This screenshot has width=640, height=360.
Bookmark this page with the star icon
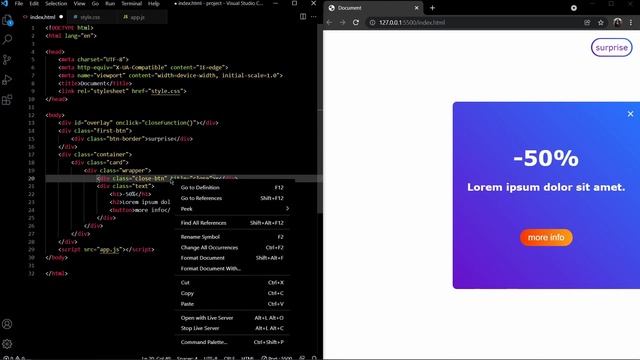tap(601, 22)
